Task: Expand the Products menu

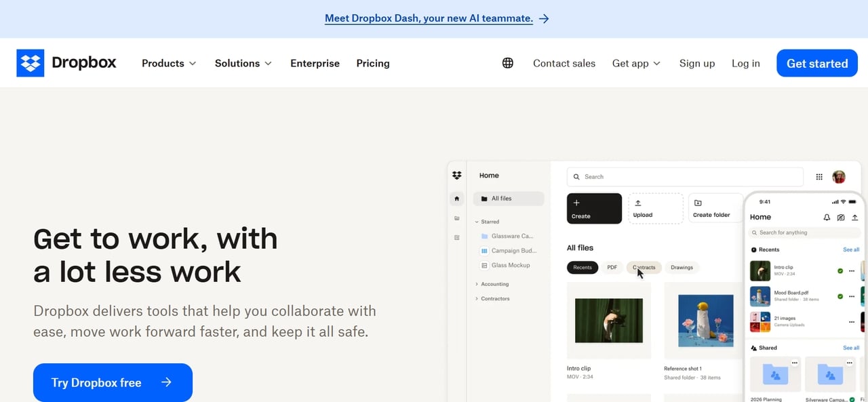Action: pos(169,63)
